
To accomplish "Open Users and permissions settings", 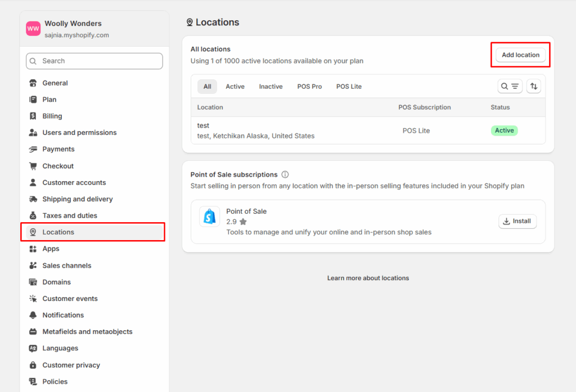I will (x=79, y=133).
